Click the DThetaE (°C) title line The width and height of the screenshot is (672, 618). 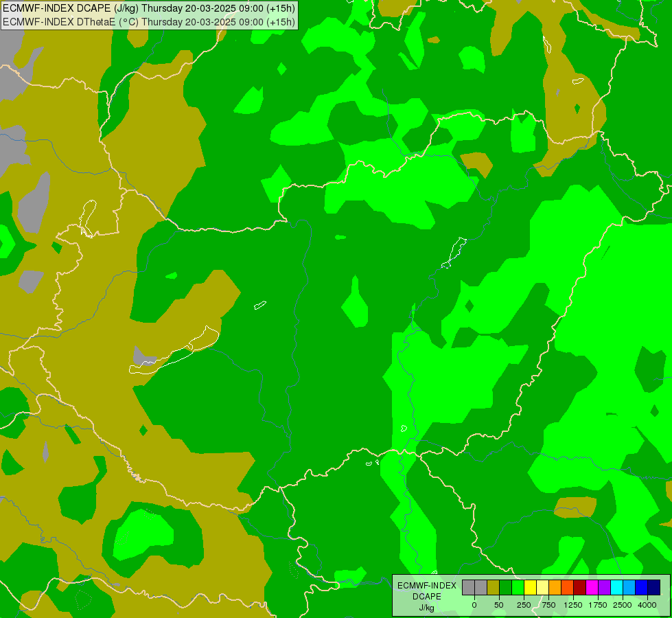point(149,22)
